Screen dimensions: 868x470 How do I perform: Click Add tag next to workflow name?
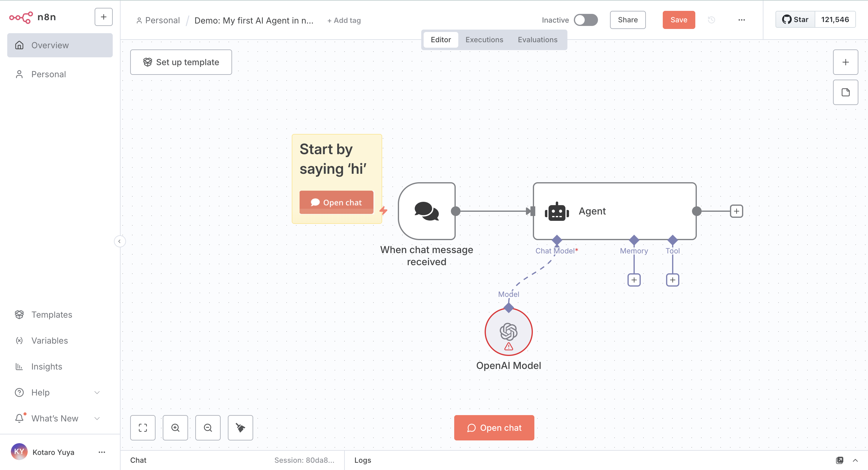point(344,21)
